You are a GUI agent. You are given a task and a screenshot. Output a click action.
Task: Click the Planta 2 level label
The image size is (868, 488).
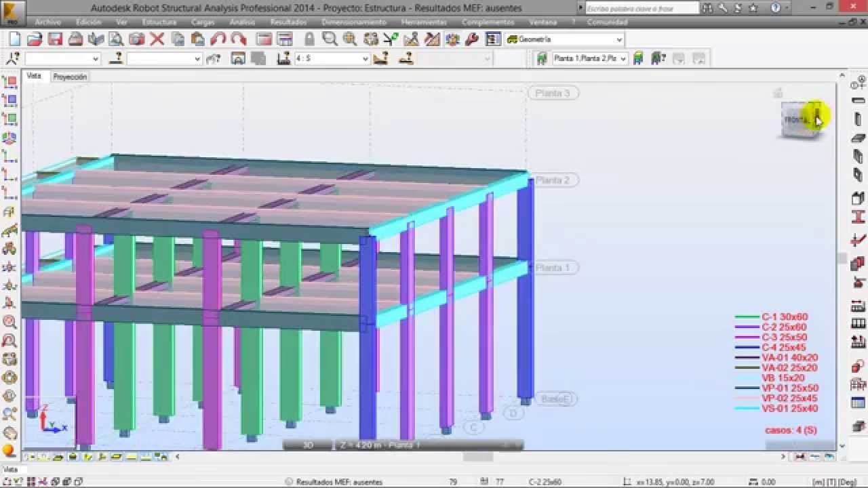pyautogui.click(x=553, y=180)
